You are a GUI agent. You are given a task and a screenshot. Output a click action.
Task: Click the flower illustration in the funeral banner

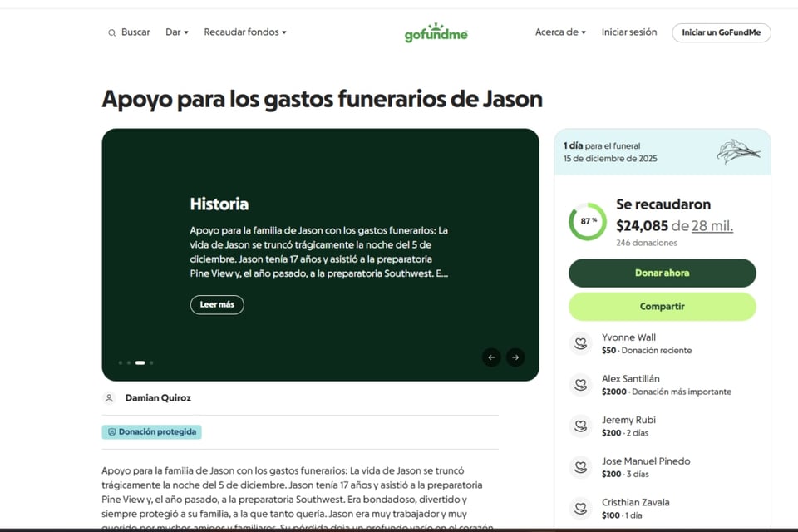[738, 152]
